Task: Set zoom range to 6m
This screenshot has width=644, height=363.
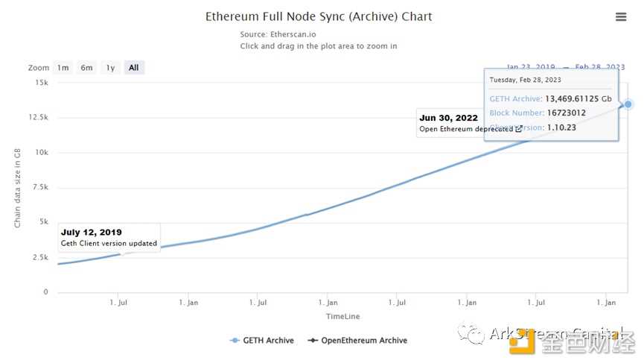Action: (x=87, y=68)
